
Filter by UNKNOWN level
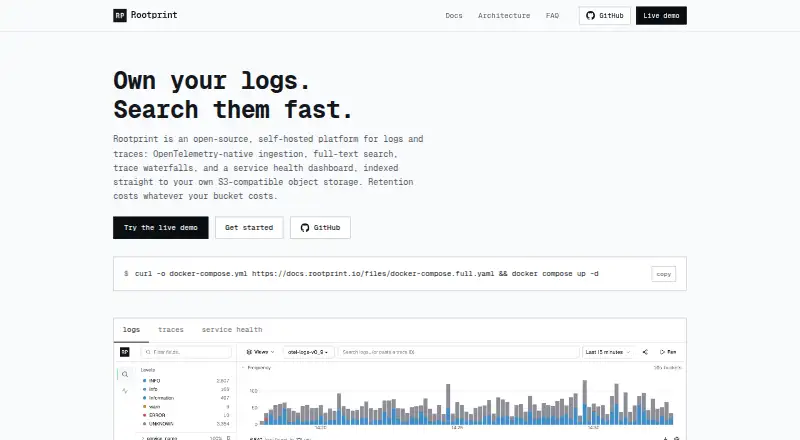186,424
